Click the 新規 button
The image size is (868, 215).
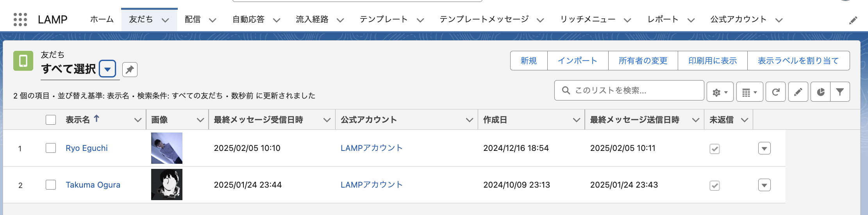(529, 61)
